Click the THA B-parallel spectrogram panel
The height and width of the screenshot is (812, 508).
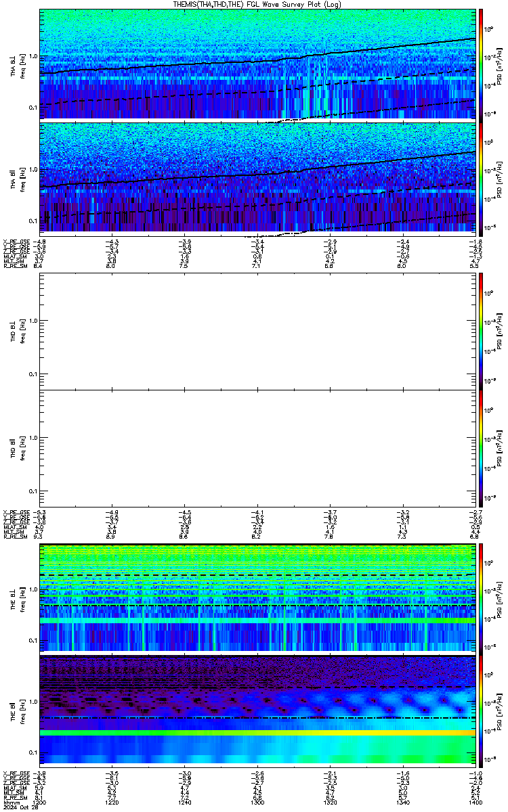(257, 178)
